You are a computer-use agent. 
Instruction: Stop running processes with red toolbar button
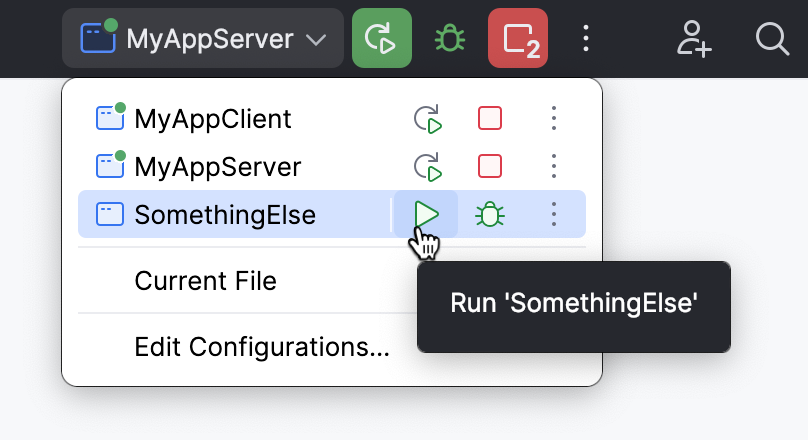517,39
